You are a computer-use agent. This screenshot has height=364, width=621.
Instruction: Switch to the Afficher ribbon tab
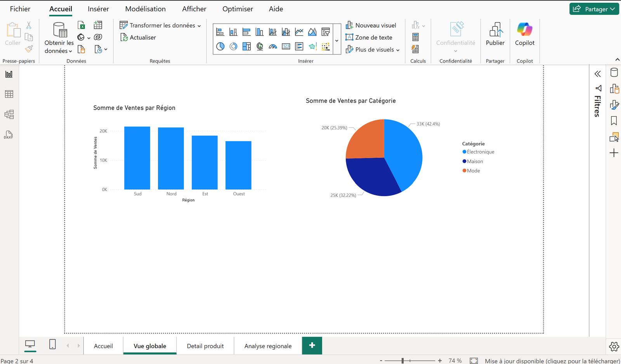click(x=194, y=9)
